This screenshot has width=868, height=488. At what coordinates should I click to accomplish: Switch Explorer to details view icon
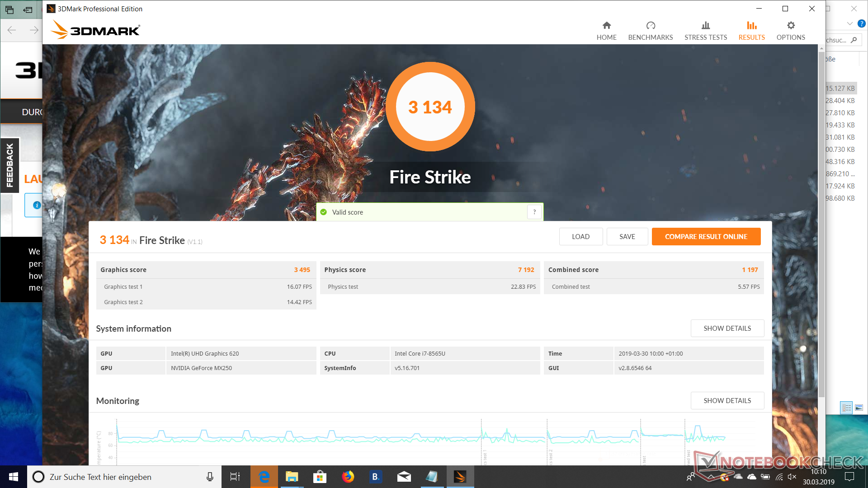(x=846, y=408)
